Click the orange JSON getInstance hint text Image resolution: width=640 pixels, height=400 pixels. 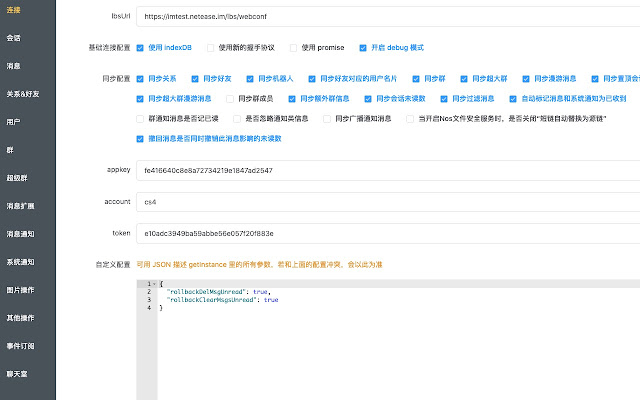[x=259, y=264]
